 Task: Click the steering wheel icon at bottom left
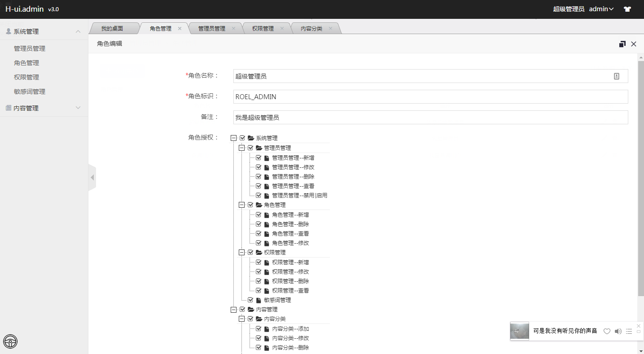(10, 342)
